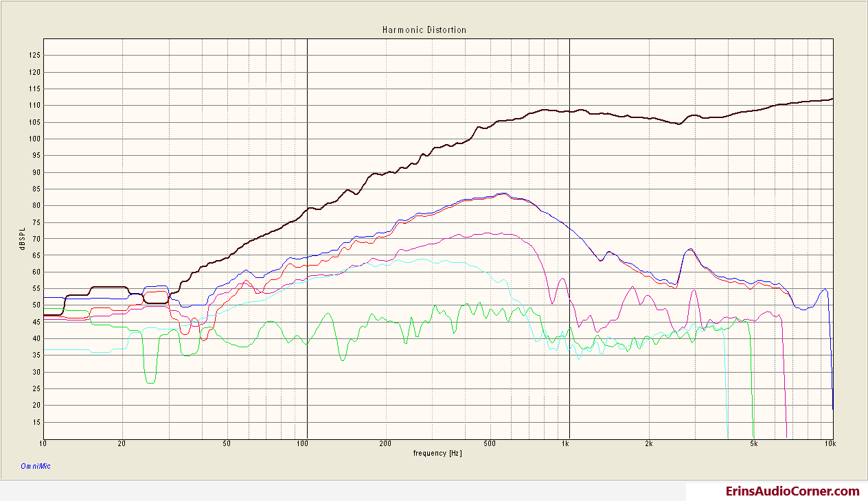Click the 85 value on the dB axis
This screenshot has height=501, width=868.
point(37,189)
